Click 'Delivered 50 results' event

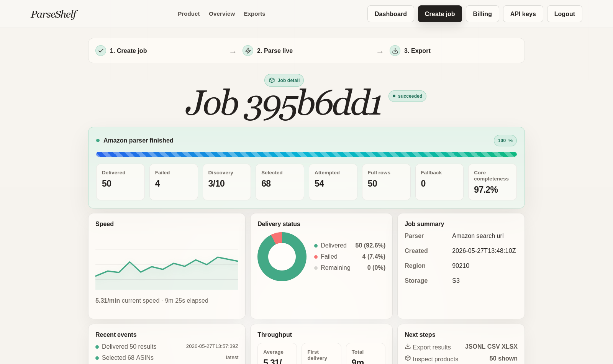click(x=129, y=347)
